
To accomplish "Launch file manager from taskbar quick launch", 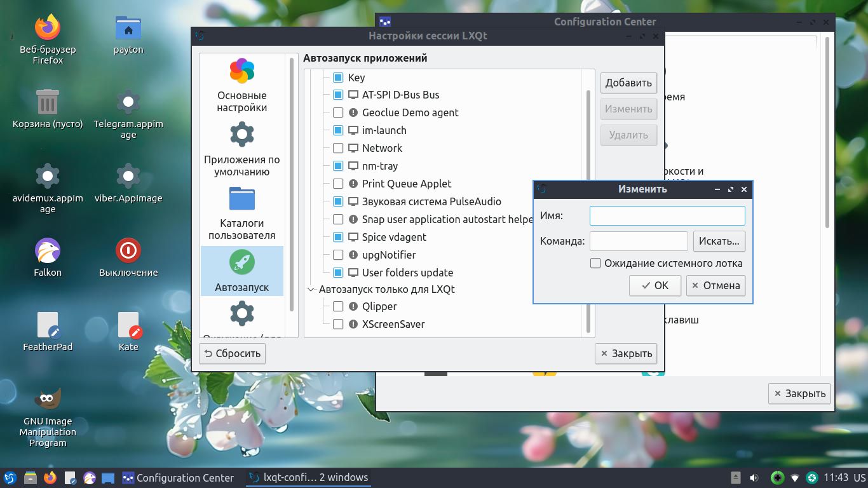I will tap(30, 478).
